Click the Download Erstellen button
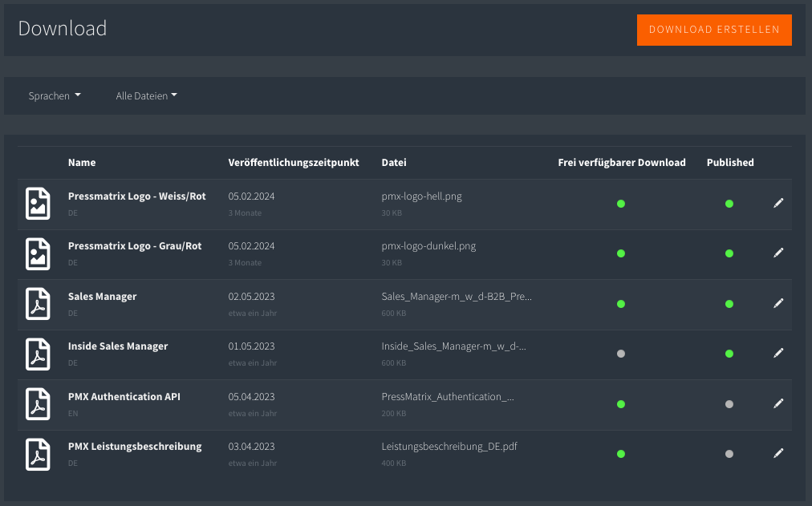The image size is (812, 506). tap(714, 30)
